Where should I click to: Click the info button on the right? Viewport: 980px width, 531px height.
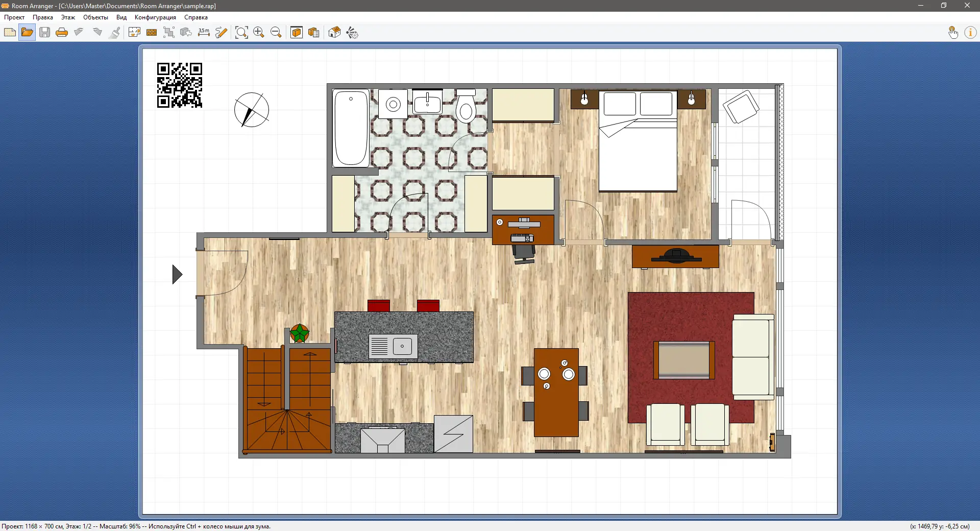(x=971, y=32)
